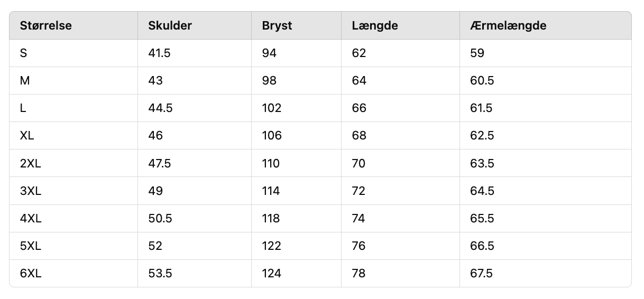
Task: Click the Bryst column header
Action: pos(277,26)
